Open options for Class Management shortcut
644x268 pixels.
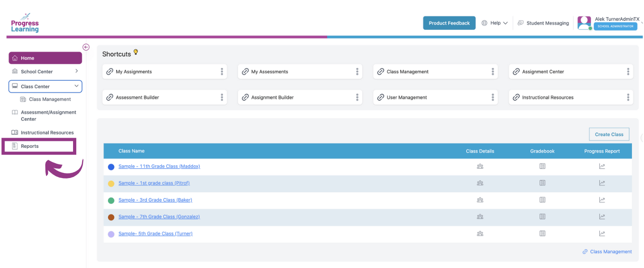(x=493, y=72)
